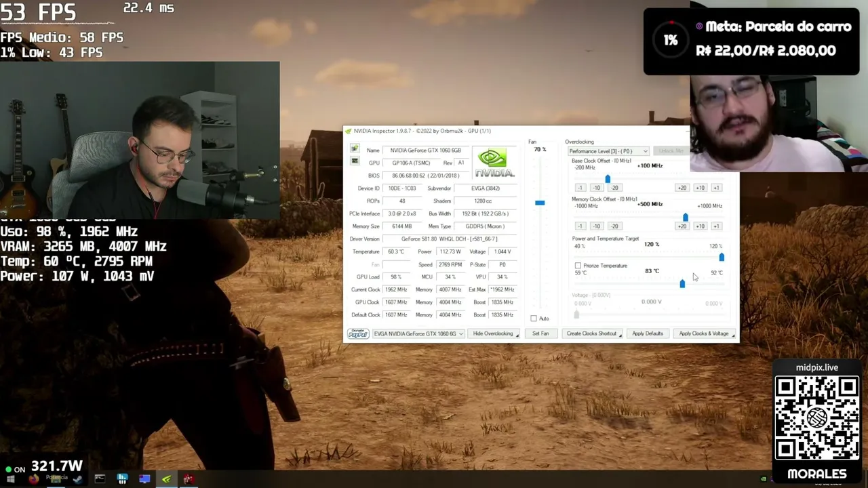The height and width of the screenshot is (488, 868).
Task: Click the Donate PayPal icon
Action: coord(358,333)
